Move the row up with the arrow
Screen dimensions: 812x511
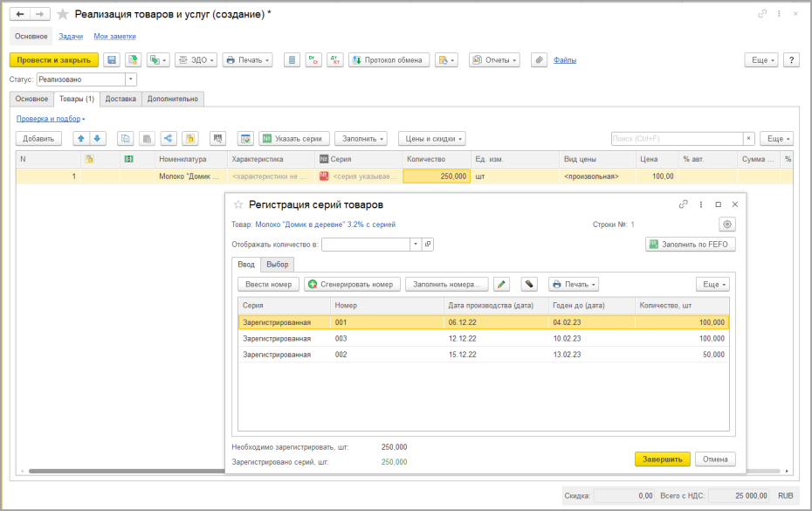81,138
